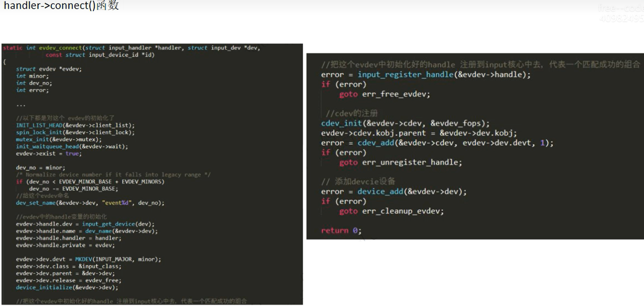Click 'evdev->handle.name = dev_name(&evdev->dev);'
The width and height of the screenshot is (644, 306).
87,231
